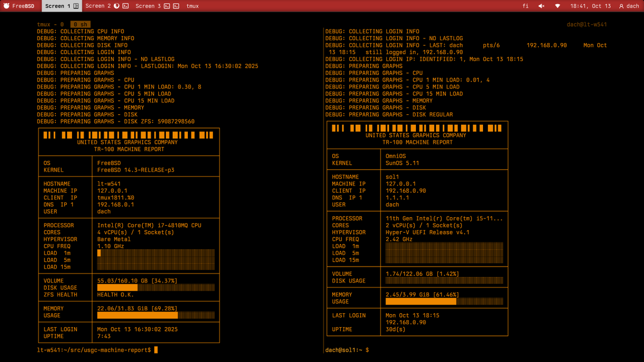This screenshot has height=362, width=644.
Task: Open the Wi-Fi network indicator
Action: [x=558, y=6]
